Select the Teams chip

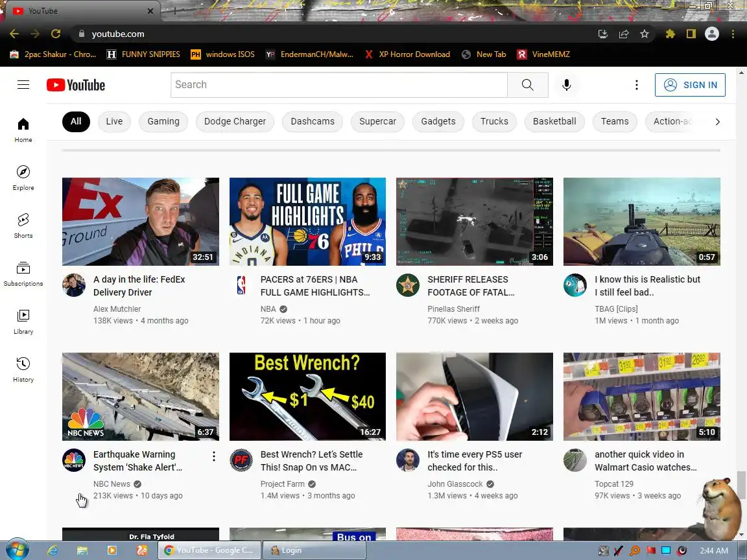tap(615, 121)
